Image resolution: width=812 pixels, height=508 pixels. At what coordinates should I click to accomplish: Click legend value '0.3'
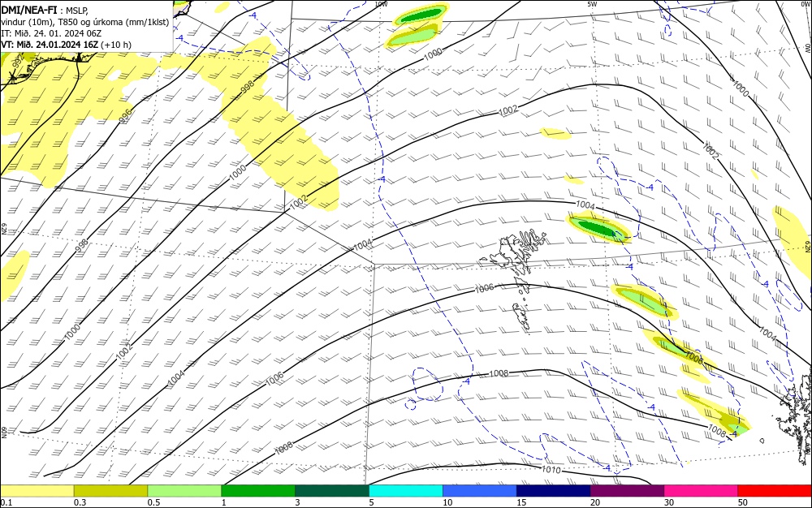pyautogui.click(x=80, y=502)
